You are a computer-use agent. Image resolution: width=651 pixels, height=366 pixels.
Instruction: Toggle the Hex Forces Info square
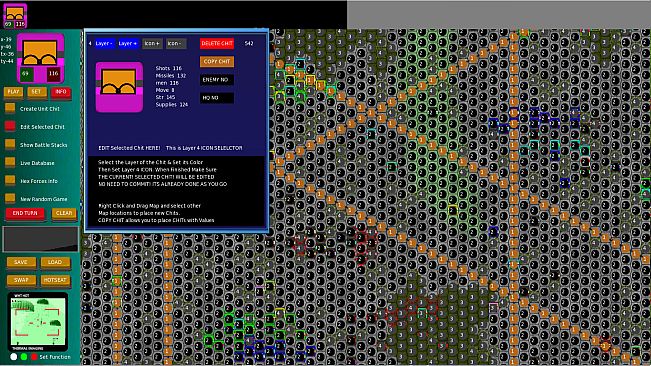coord(10,181)
